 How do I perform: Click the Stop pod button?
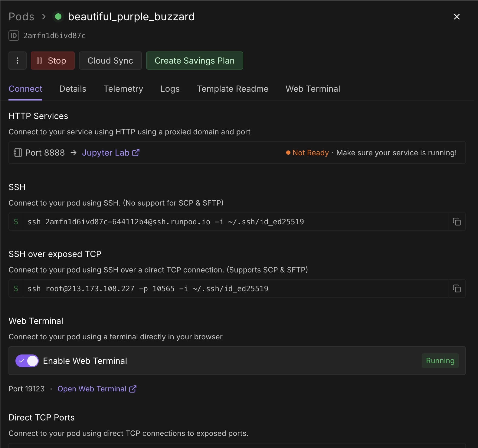[x=53, y=61]
